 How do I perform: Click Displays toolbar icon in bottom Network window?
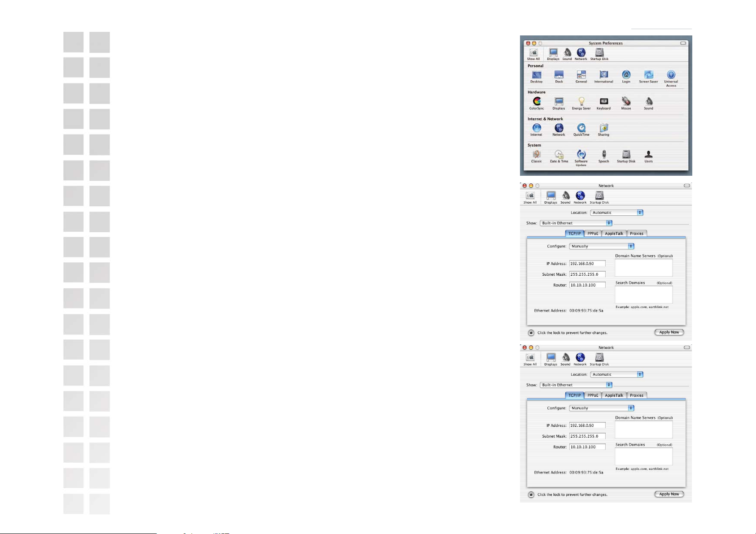[551, 360]
